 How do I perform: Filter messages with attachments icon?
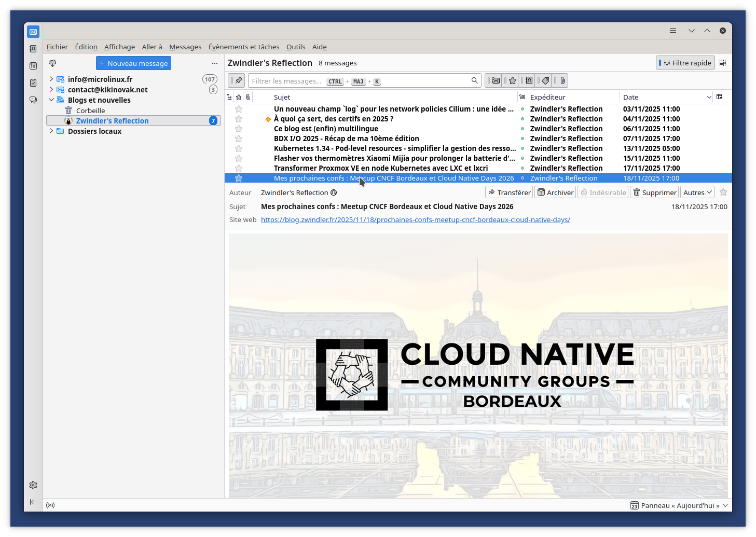tap(562, 80)
